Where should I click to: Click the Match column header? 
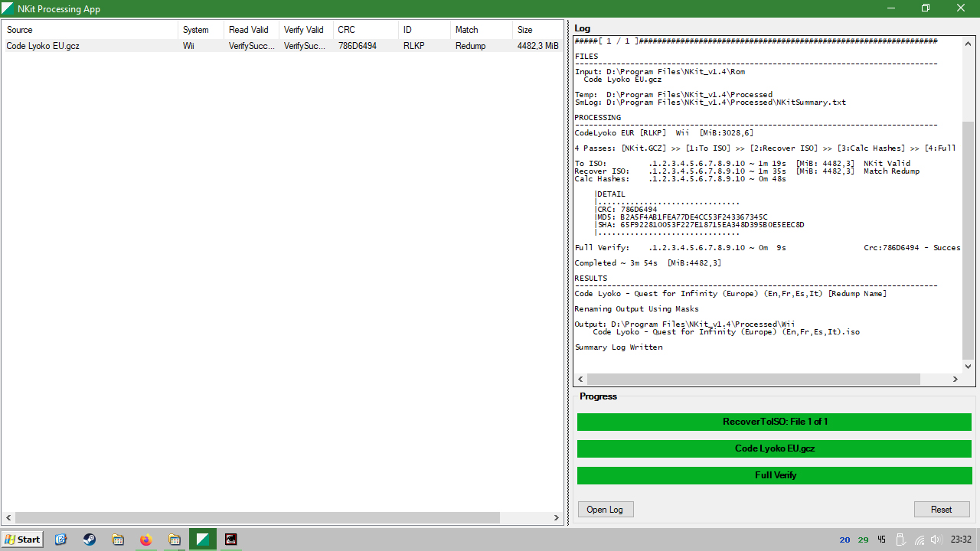(x=482, y=30)
